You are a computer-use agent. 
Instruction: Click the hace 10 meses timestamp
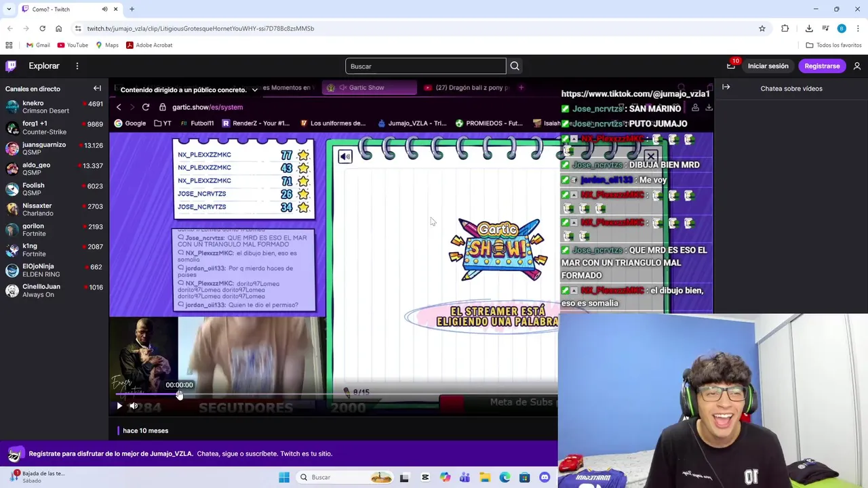tap(145, 430)
